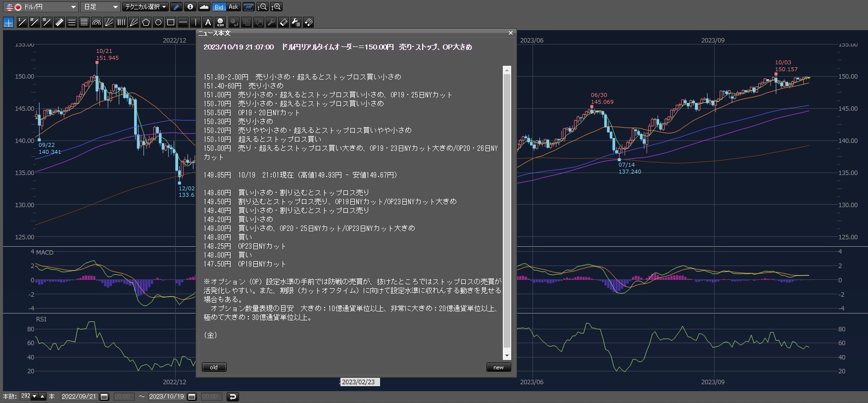This screenshot has width=868, height=403.
Task: Switch price display to Ask
Action: (234, 7)
